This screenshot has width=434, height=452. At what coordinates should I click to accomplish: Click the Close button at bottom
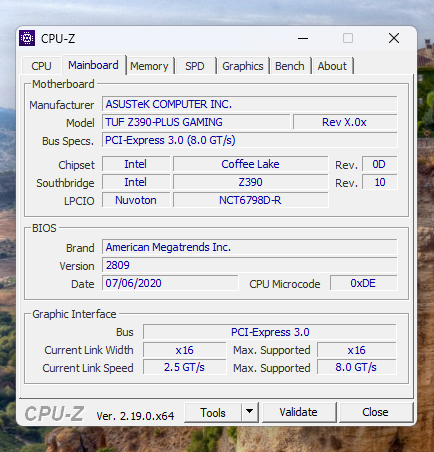tap(375, 412)
